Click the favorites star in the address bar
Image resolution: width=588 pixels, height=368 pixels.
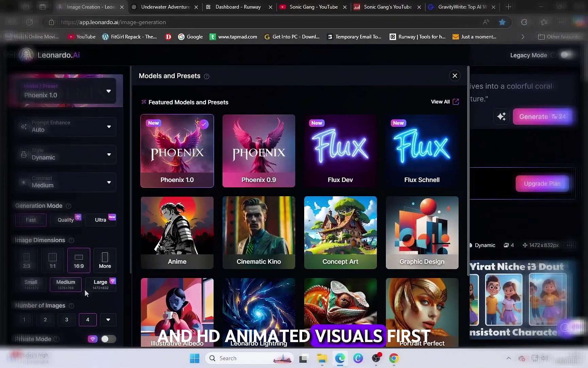[503, 22]
